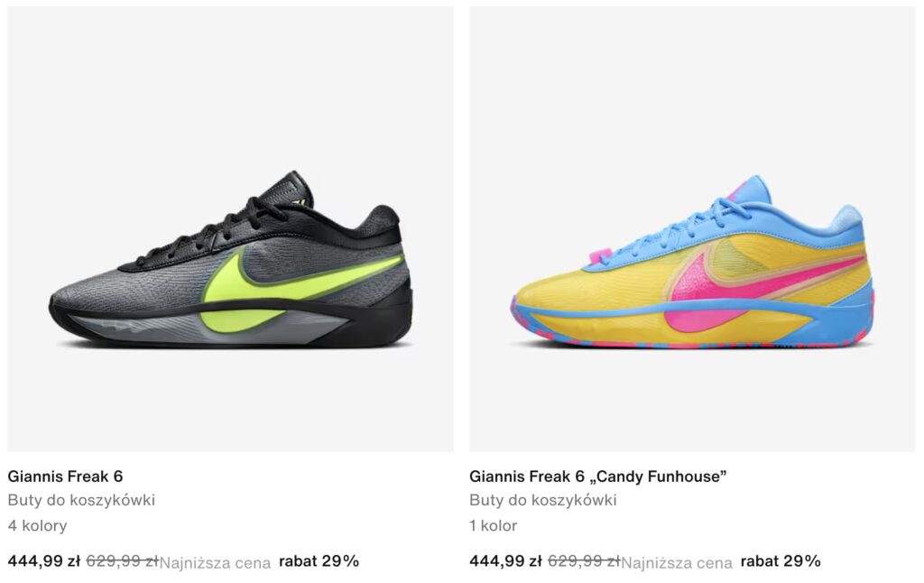Open the Candy Funhouse shoe image
This screenshot has width=924, height=583.
692,229
